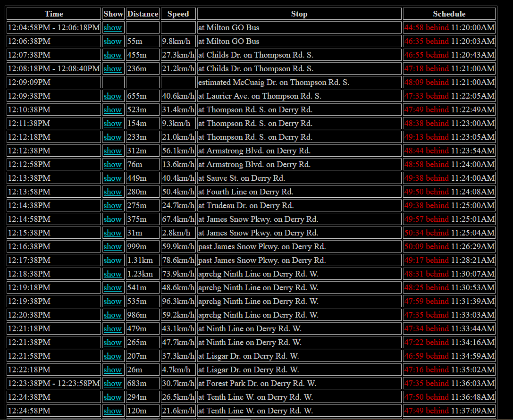Click the Schedule column header
Image resolution: width=513 pixels, height=420 pixels.
click(449, 14)
